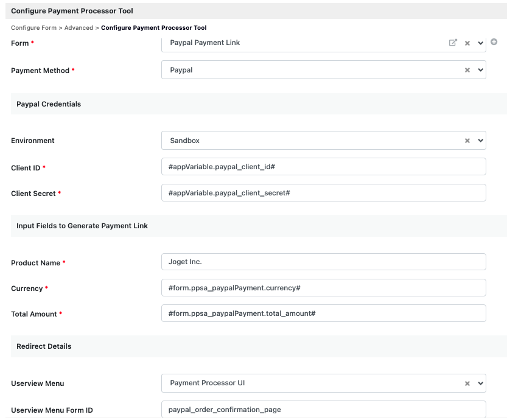Image resolution: width=507 pixels, height=420 pixels.
Task: Clear the Payment Method Paypal selection
Action: tap(467, 70)
